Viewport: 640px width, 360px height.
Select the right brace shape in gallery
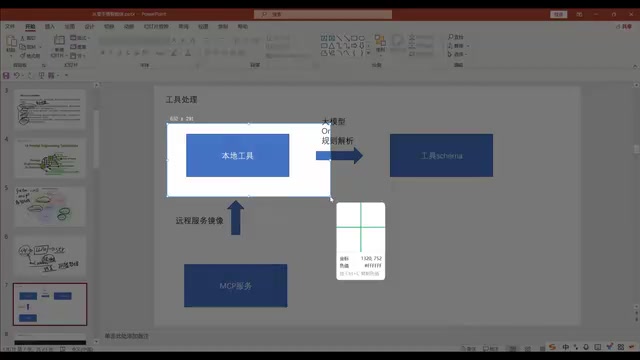362,53
